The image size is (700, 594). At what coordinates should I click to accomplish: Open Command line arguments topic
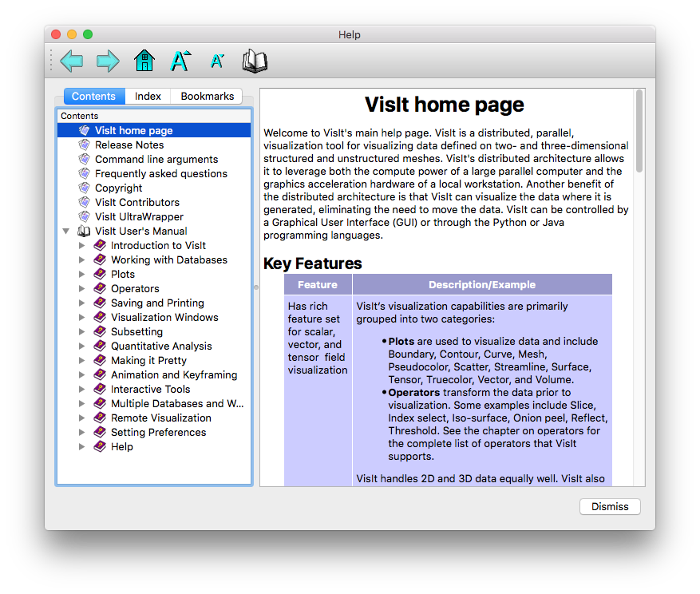156,159
